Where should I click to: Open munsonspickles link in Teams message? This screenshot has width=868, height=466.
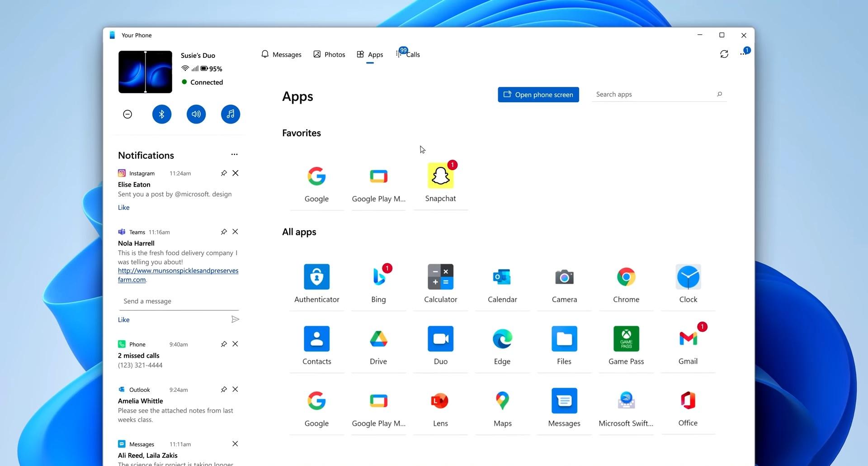point(178,275)
